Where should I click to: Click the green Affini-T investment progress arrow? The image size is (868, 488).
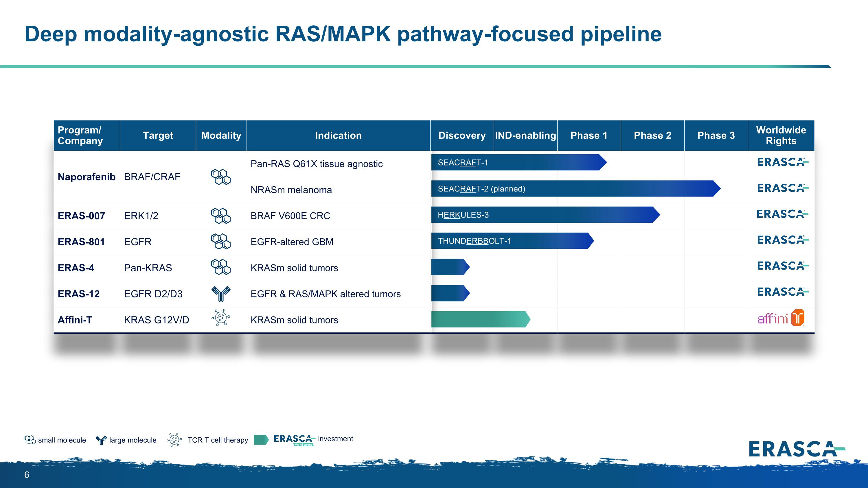(x=481, y=319)
